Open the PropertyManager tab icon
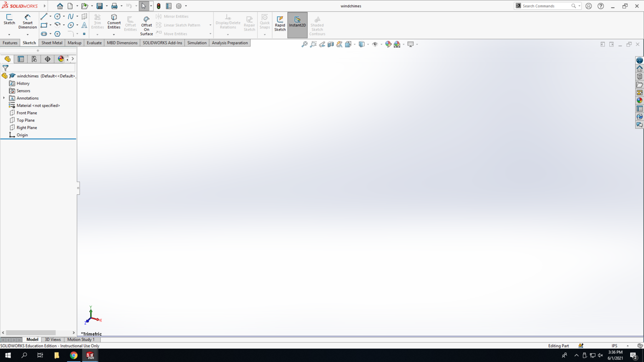Image resolution: width=644 pixels, height=362 pixels. coord(21,59)
